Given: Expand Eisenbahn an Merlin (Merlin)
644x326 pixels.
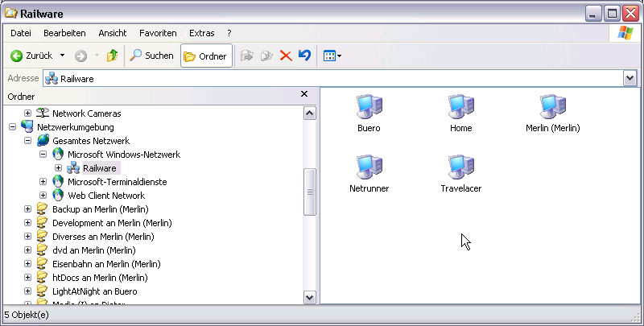Looking at the screenshot, I should coord(27,263).
